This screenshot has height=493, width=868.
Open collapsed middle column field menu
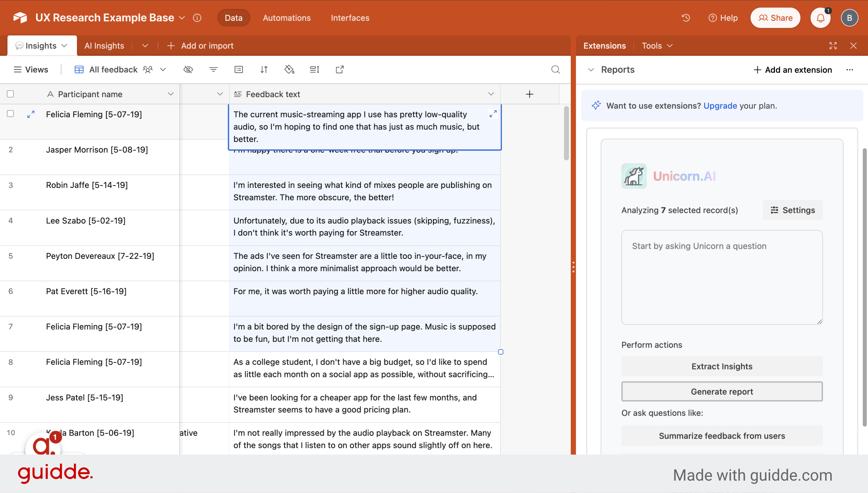pos(220,94)
